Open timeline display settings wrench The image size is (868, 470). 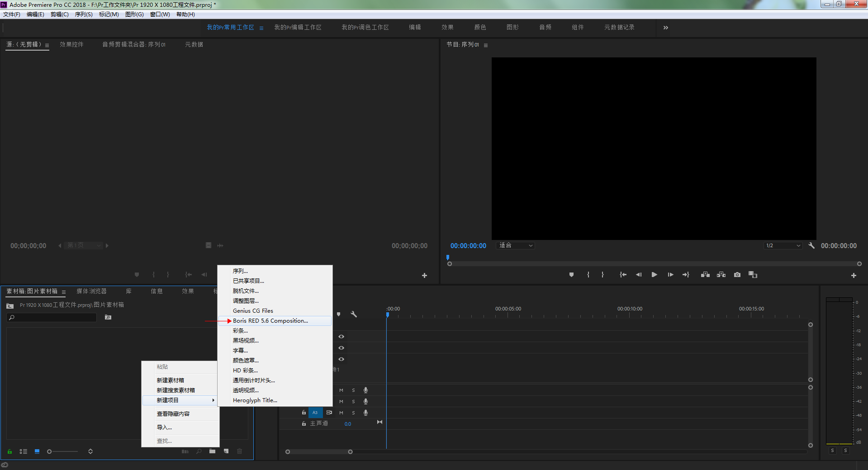(354, 314)
